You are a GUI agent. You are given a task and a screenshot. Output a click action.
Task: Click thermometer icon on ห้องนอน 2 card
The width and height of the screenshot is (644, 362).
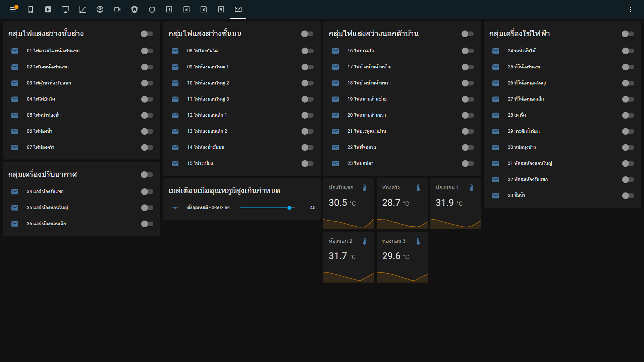click(x=365, y=241)
